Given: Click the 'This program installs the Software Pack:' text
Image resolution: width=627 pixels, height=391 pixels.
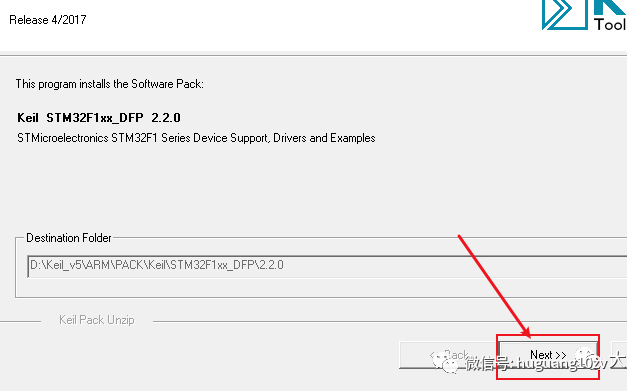Looking at the screenshot, I should coord(110,84).
